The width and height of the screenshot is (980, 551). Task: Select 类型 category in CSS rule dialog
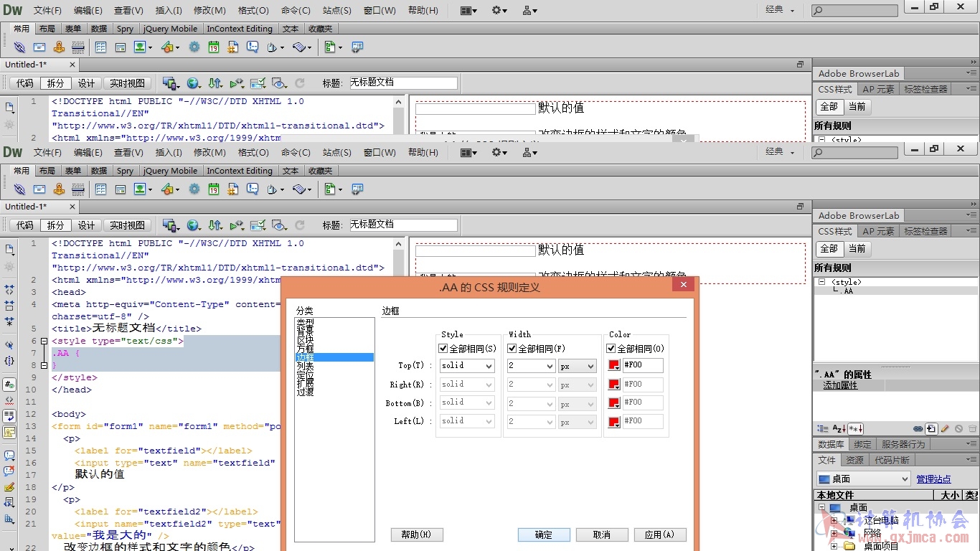pyautogui.click(x=305, y=322)
